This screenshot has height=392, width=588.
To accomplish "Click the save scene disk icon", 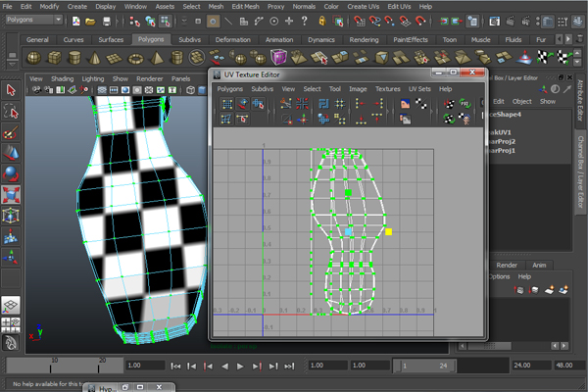I will [x=107, y=22].
